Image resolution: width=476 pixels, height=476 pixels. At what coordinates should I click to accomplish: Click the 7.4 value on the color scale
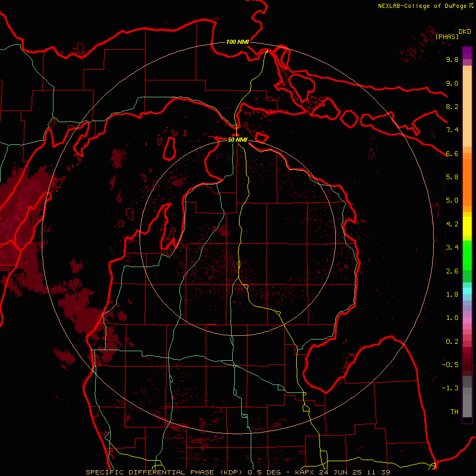click(x=452, y=130)
